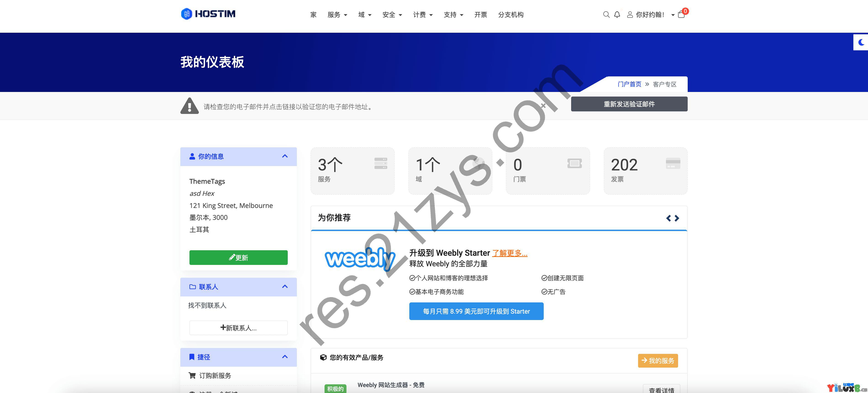
Task: Open the shopping cart icon
Action: coord(681,14)
